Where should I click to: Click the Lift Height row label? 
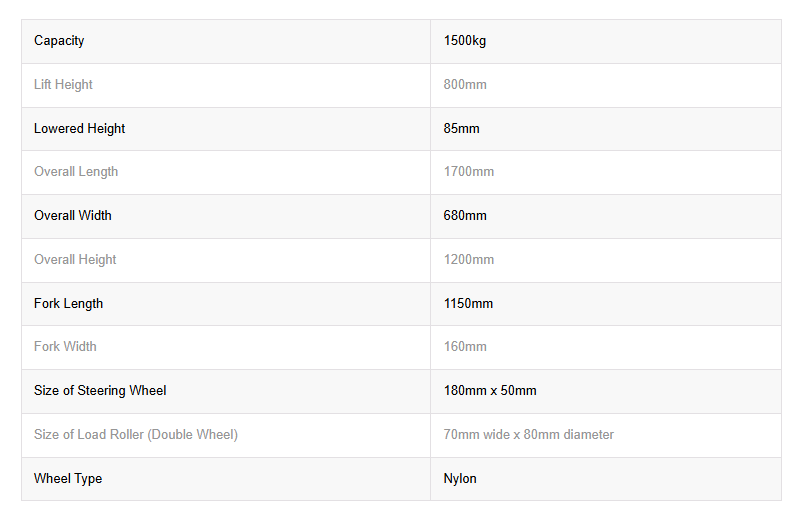pyautogui.click(x=63, y=85)
